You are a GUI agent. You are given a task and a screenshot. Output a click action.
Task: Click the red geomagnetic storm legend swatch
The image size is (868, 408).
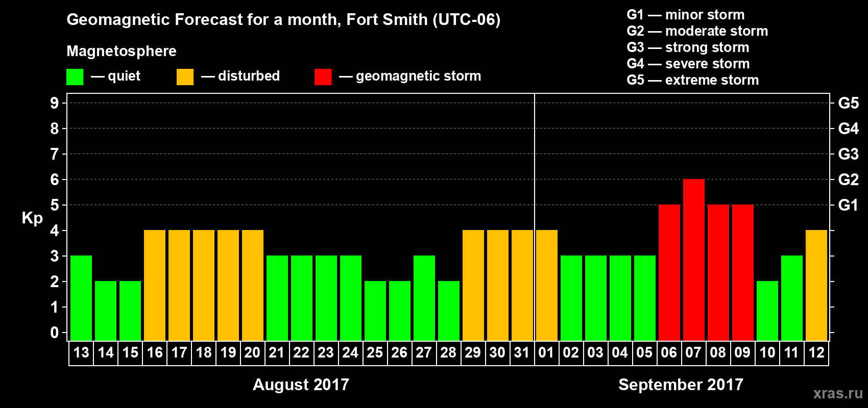[323, 77]
